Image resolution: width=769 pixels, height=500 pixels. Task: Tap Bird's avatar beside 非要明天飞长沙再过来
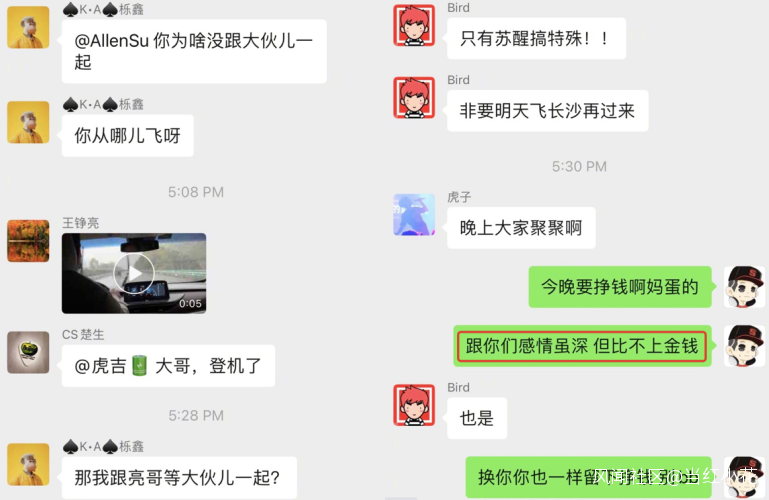click(x=414, y=98)
